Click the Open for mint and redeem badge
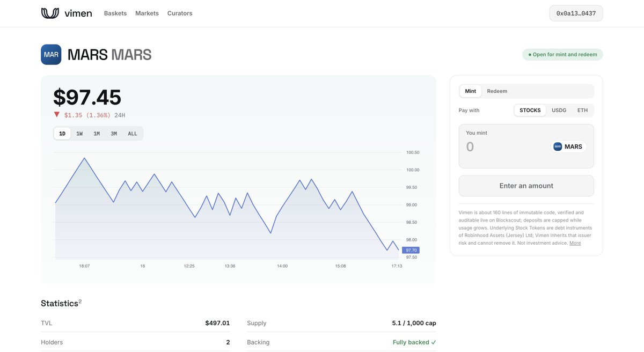This screenshot has height=352, width=644. [562, 55]
